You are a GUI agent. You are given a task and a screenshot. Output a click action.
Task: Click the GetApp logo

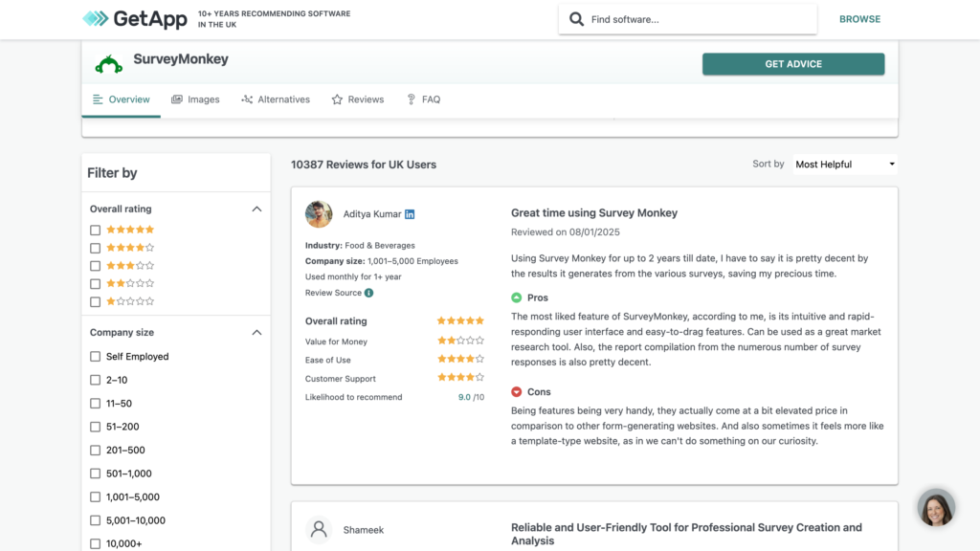pos(134,19)
